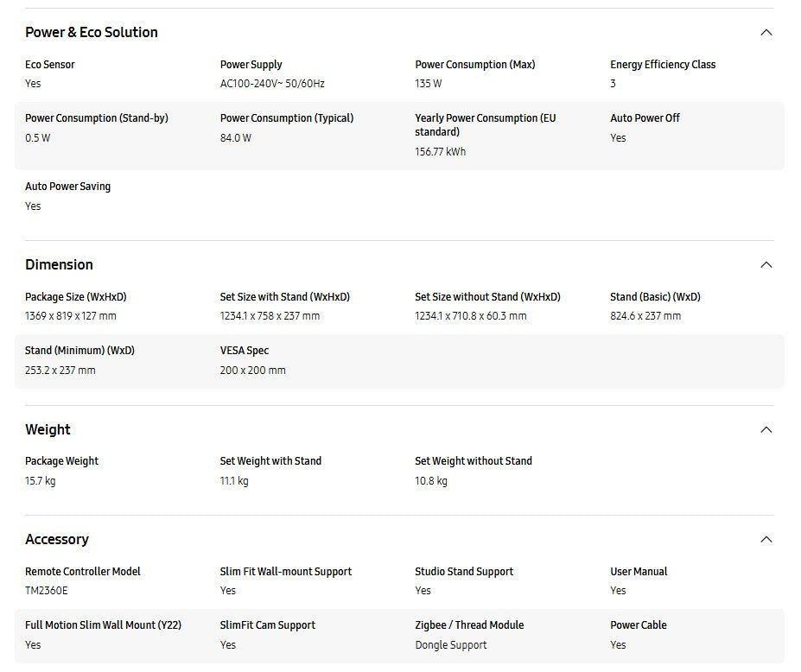Viewport: 801px width, 672px height.
Task: Click the Accessory section heading
Action: (57, 540)
